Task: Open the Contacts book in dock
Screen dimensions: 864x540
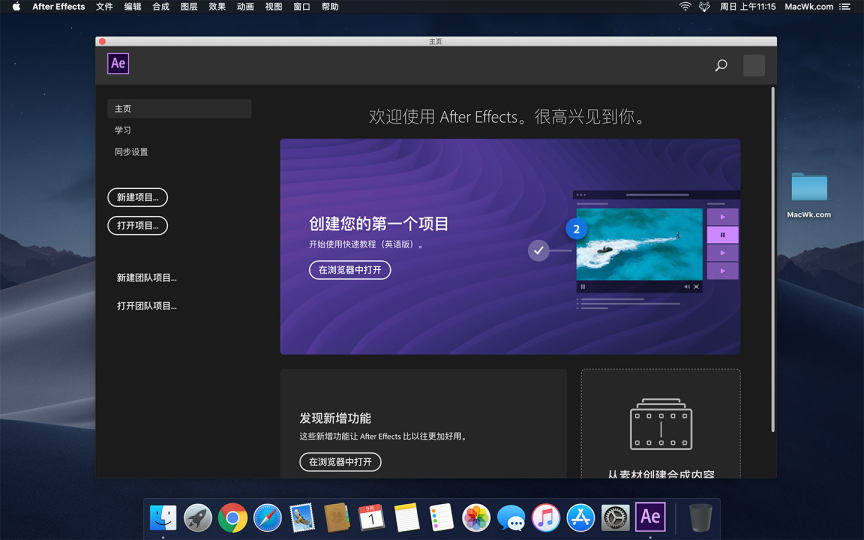Action: [x=337, y=517]
